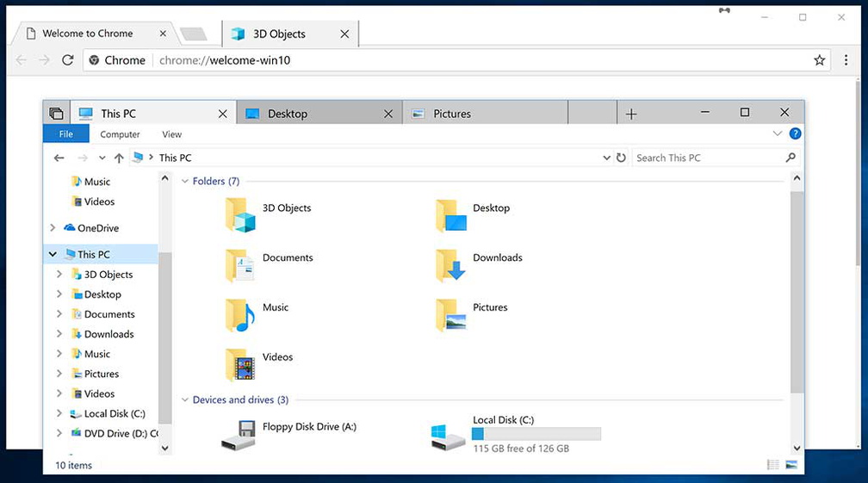Open the 3D Objects folder icon
Image resolution: width=868 pixels, height=483 pixels.
pos(240,215)
